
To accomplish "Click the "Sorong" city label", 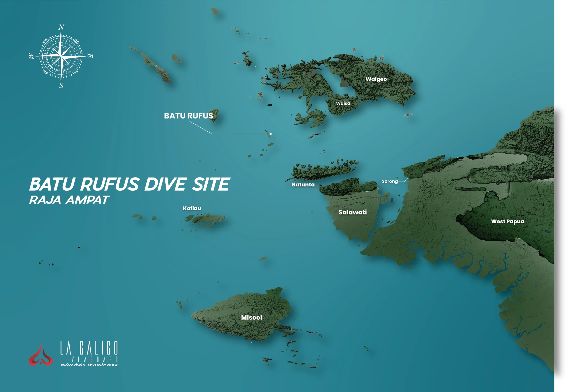I will click(x=390, y=181).
